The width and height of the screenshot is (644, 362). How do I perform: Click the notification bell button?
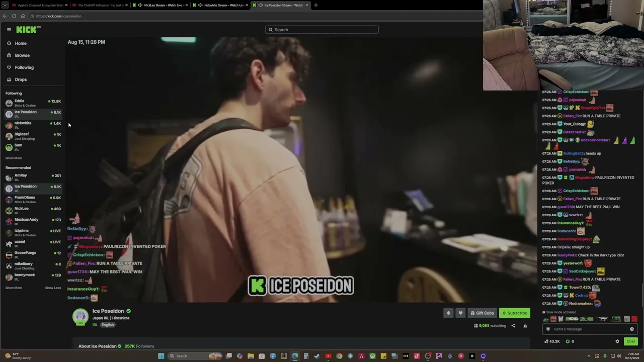pos(448,313)
